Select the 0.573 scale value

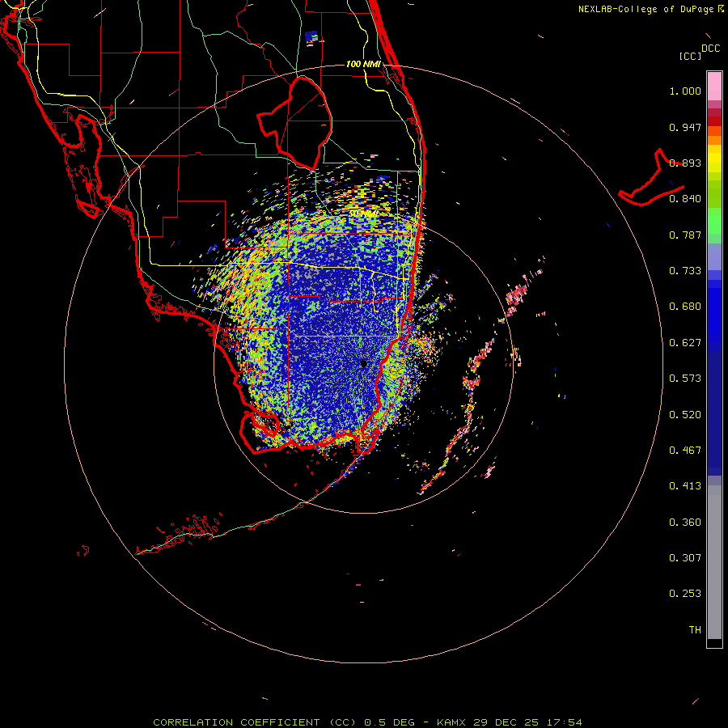[685, 379]
